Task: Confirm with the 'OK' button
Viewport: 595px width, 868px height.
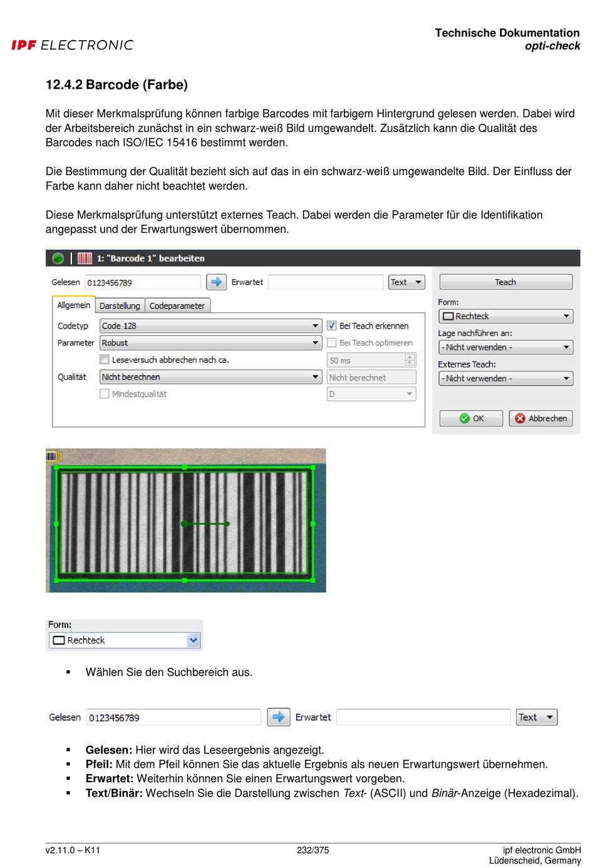Action: [x=471, y=418]
